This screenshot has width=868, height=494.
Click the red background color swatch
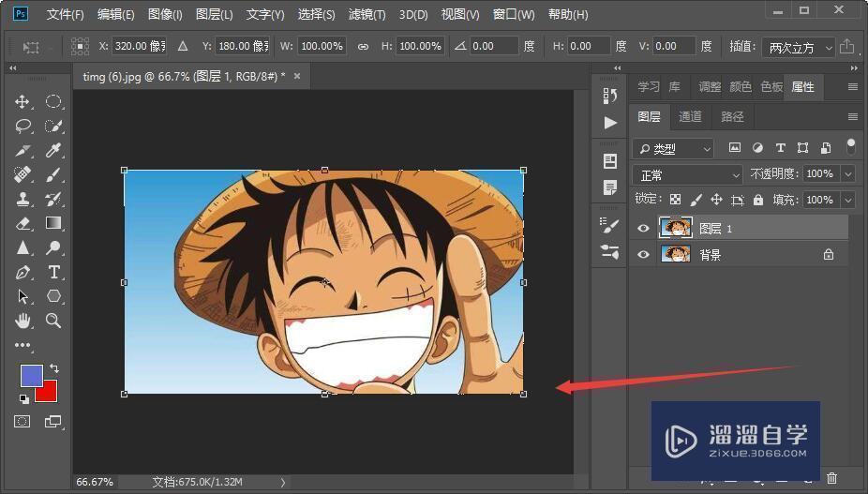(49, 393)
